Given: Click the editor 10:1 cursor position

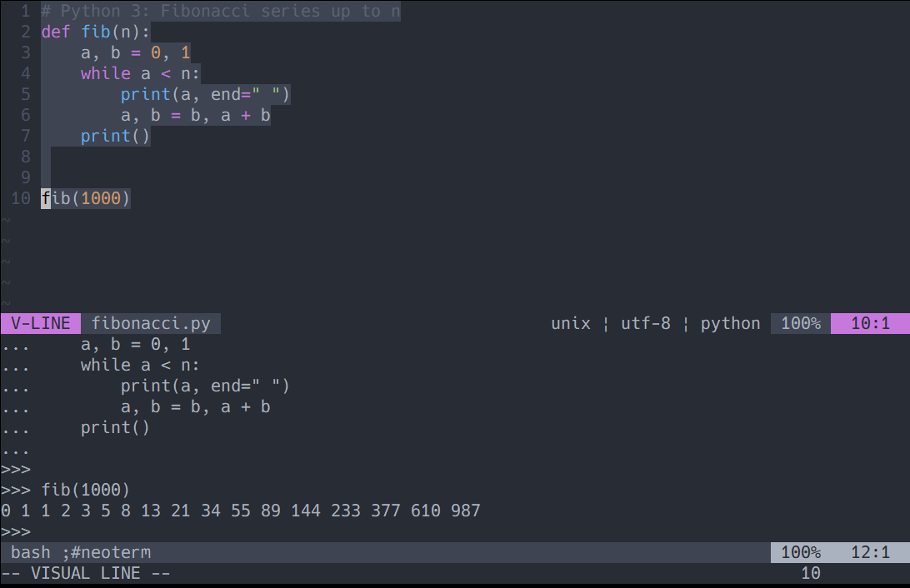Looking at the screenshot, I should (870, 323).
